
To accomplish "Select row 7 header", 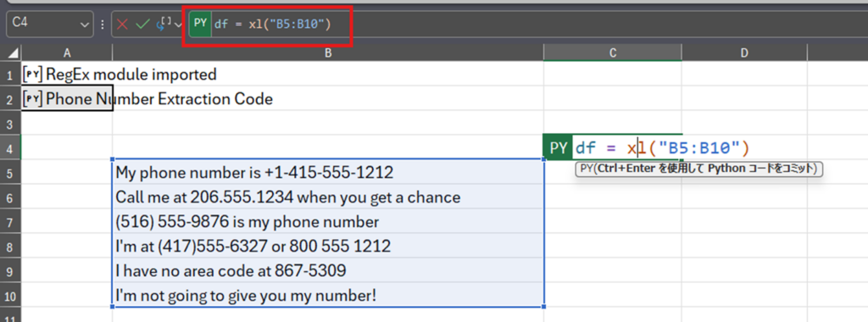I will pos(10,221).
